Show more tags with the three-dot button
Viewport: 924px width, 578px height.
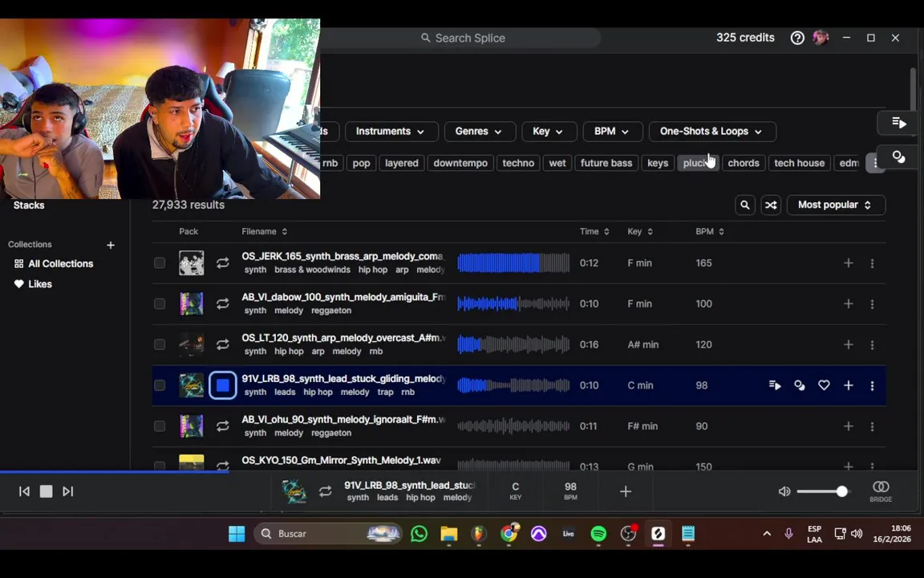click(876, 164)
